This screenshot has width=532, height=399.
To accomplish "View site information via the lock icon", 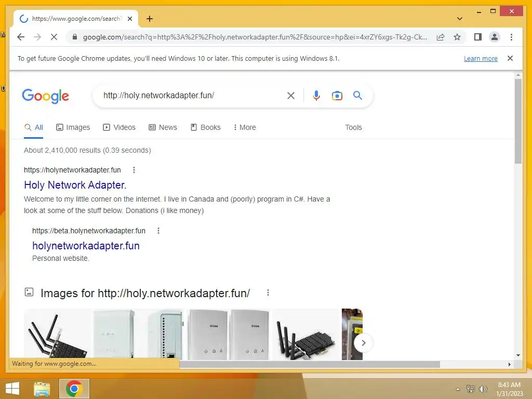I will coord(75,37).
